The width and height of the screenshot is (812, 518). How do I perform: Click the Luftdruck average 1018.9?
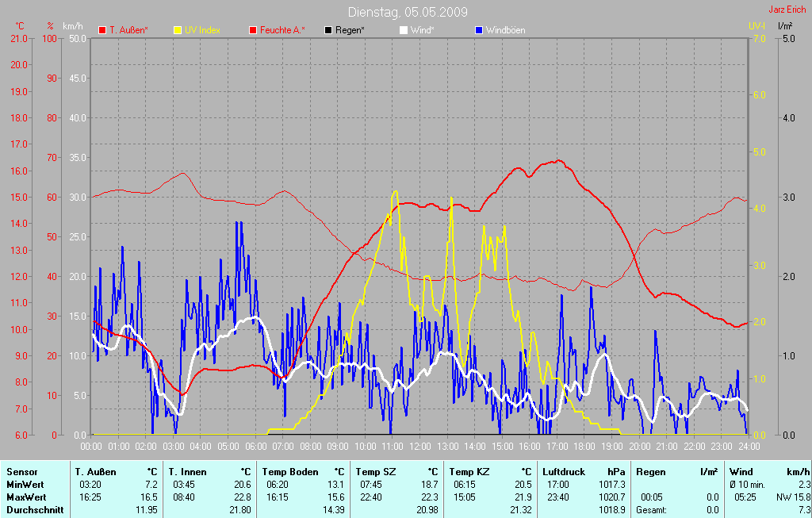[x=612, y=510]
